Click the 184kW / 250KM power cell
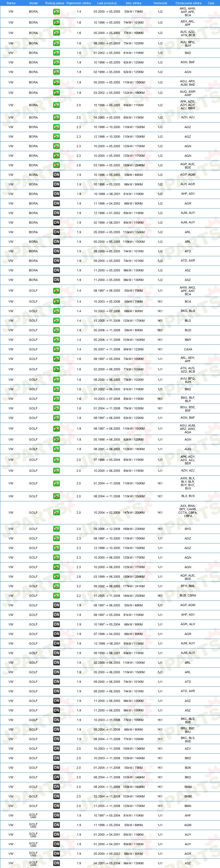Screen dimensions: 220x868 pyautogui.click(x=134, y=596)
